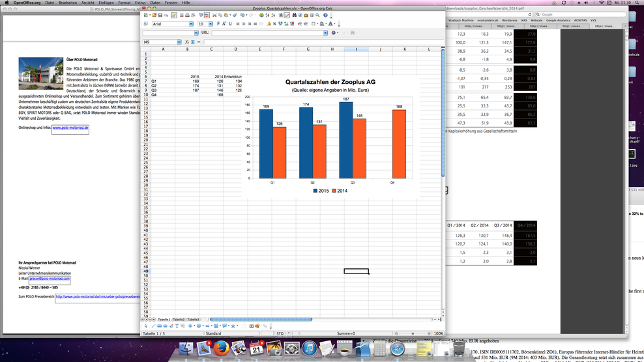
Task: Click the Format Paintbrush icon
Action: [x=235, y=15]
